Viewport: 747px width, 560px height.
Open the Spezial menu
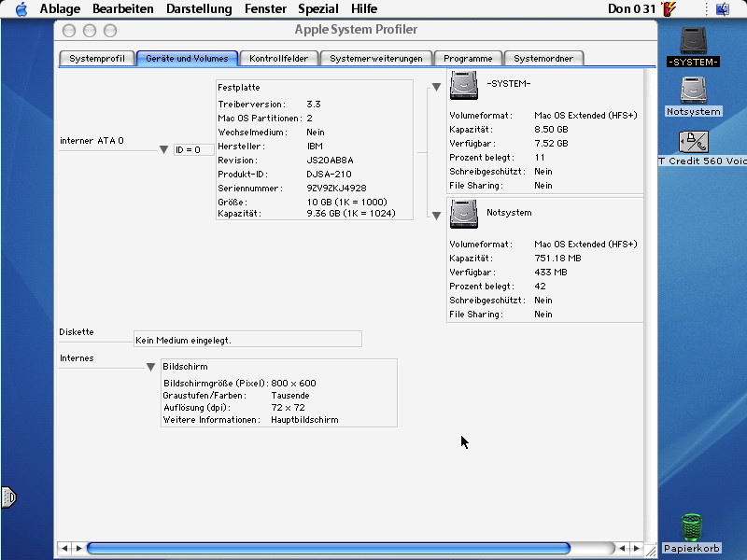(x=318, y=9)
